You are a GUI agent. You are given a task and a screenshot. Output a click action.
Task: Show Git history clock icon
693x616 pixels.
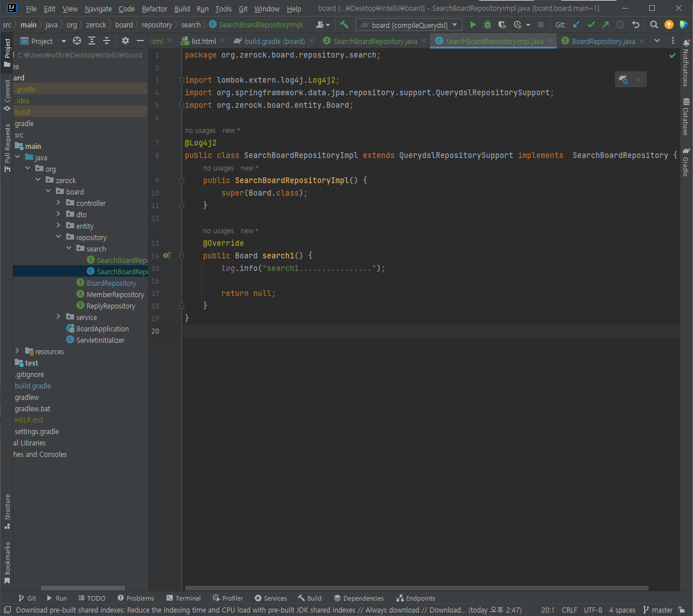coord(621,25)
